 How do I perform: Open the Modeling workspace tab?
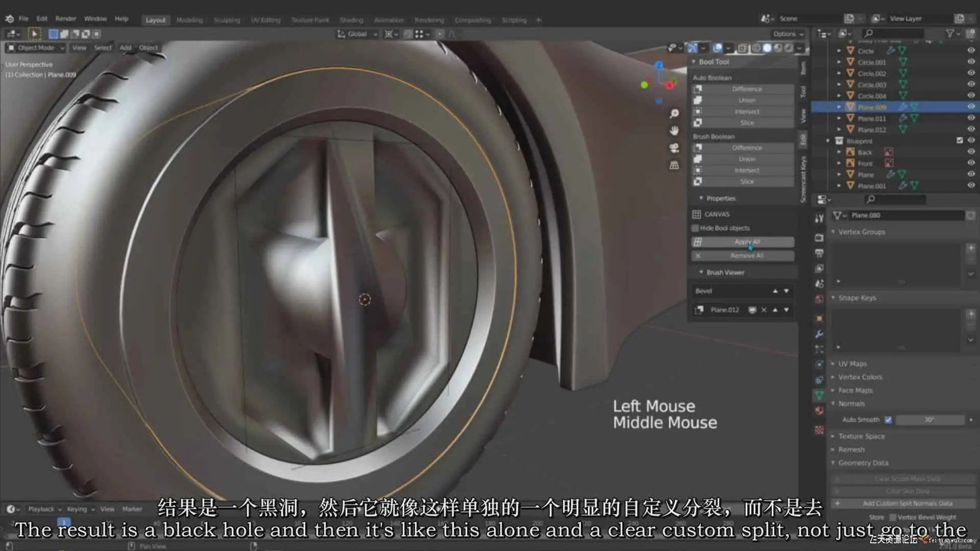(x=189, y=20)
